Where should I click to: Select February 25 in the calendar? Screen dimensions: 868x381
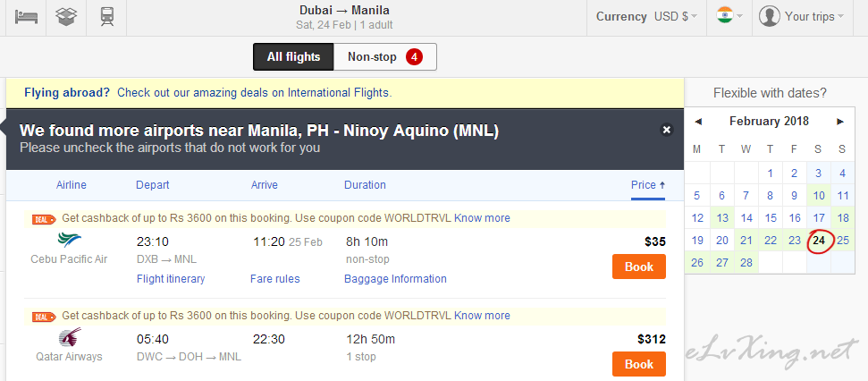(843, 241)
